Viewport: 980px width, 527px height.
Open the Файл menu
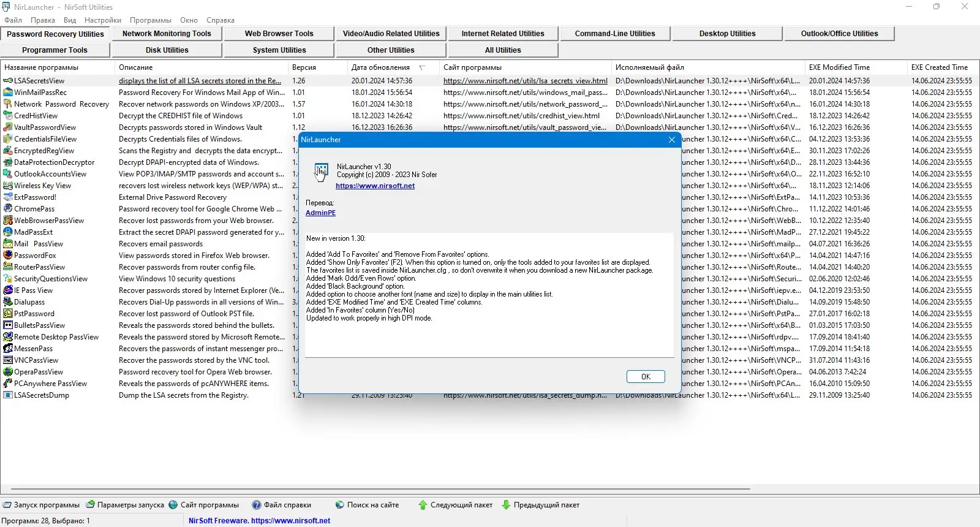click(13, 20)
